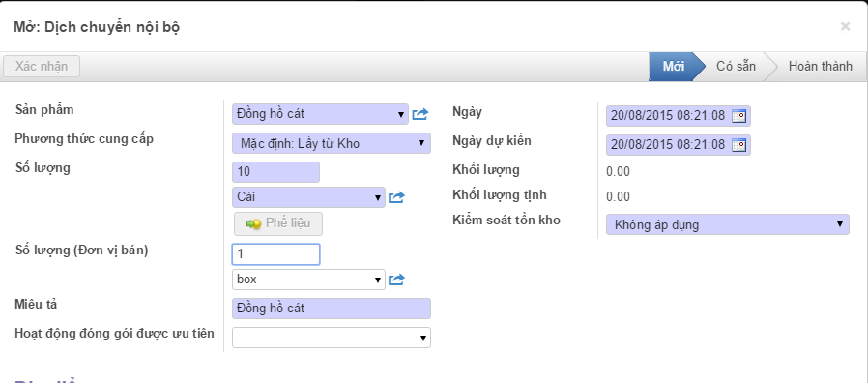Open Phương thức cung cấp dropdown
868x383 pixels.
point(332,143)
